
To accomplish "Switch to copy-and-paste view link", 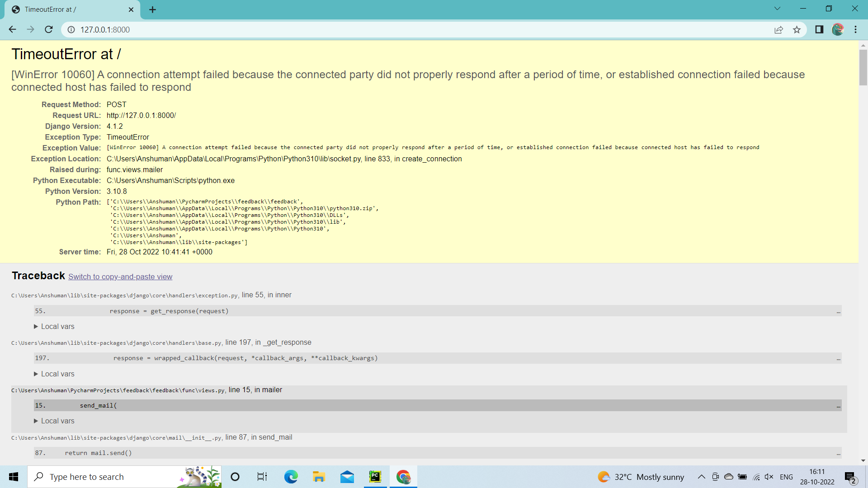I will pos(120,277).
